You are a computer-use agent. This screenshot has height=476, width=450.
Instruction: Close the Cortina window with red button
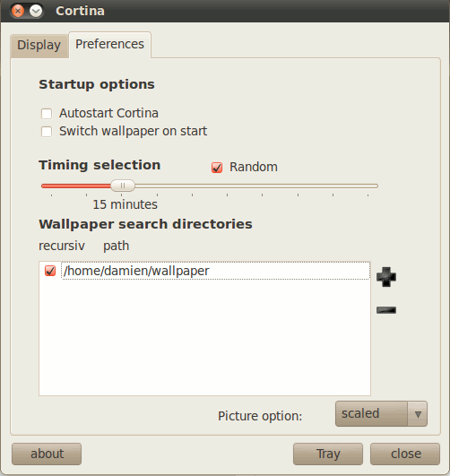tap(18, 12)
